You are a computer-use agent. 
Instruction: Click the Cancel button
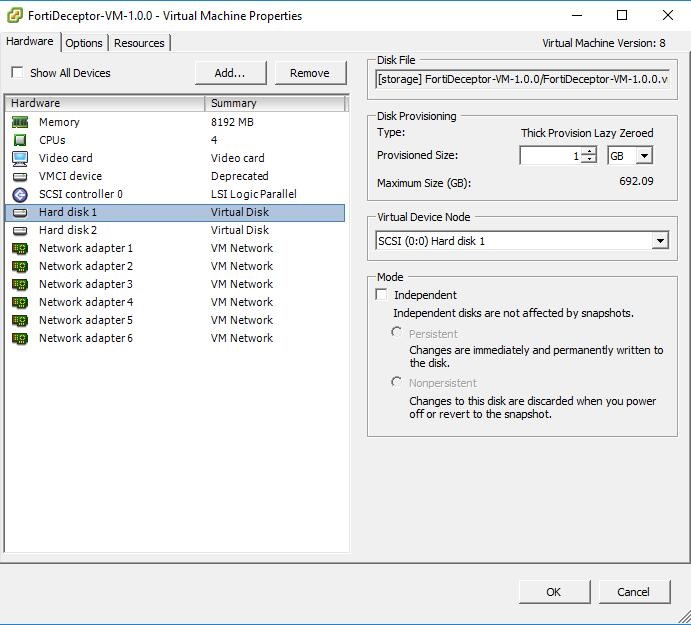(634, 592)
